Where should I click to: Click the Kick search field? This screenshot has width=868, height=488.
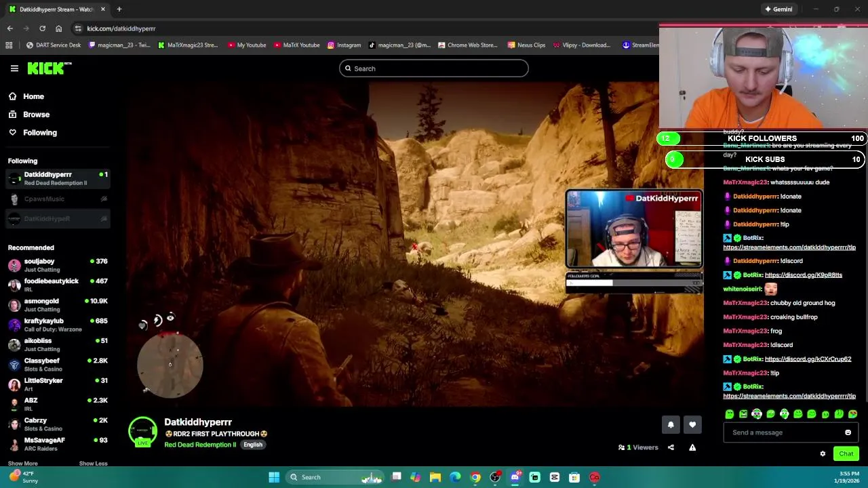point(433,68)
